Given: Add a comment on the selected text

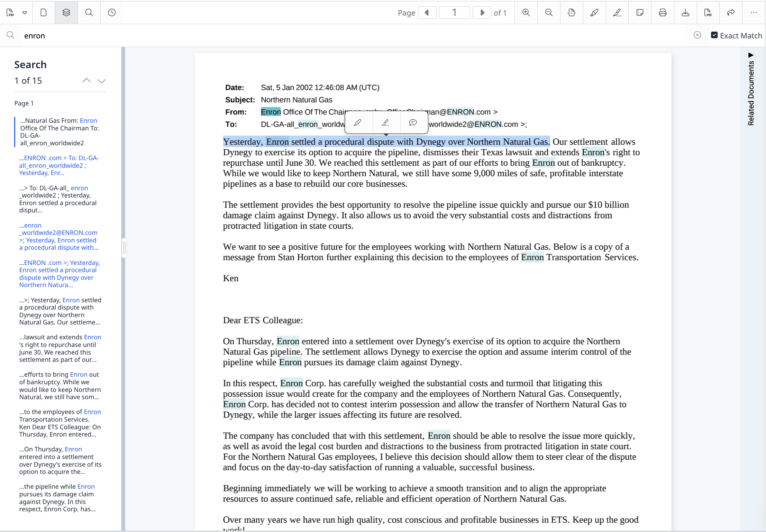Looking at the screenshot, I should 413,122.
